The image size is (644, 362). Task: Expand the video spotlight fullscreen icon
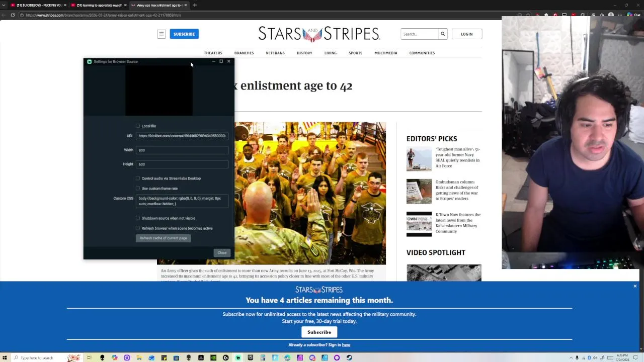(x=477, y=269)
